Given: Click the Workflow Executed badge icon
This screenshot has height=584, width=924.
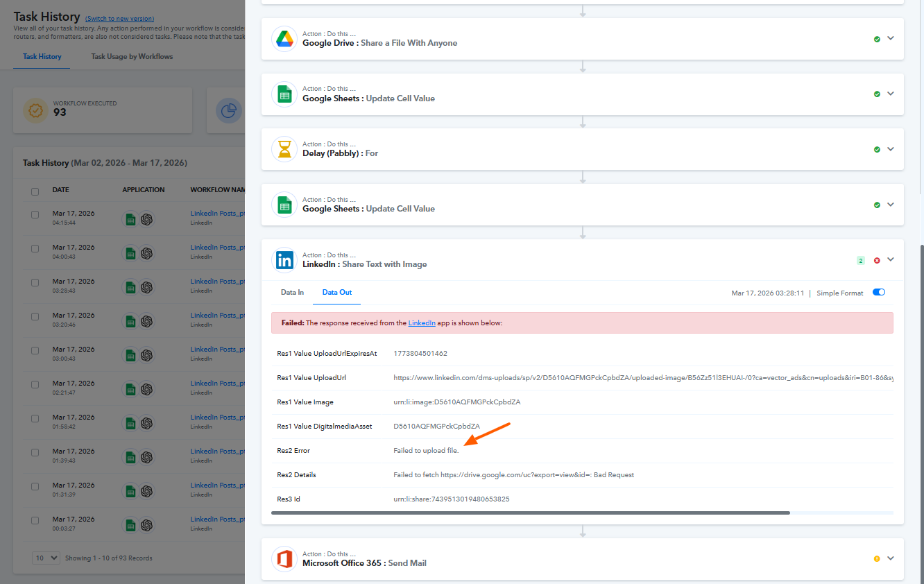Looking at the screenshot, I should tap(35, 111).
